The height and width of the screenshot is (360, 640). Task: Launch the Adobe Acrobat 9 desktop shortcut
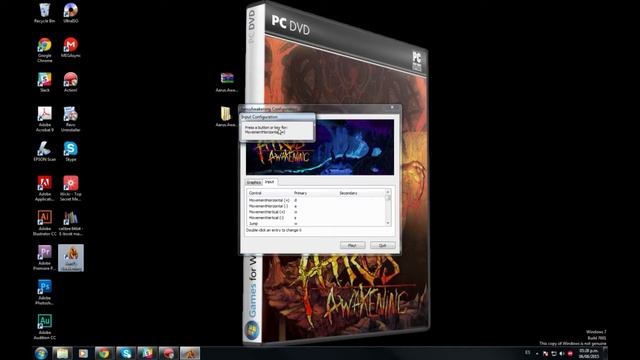[44, 119]
